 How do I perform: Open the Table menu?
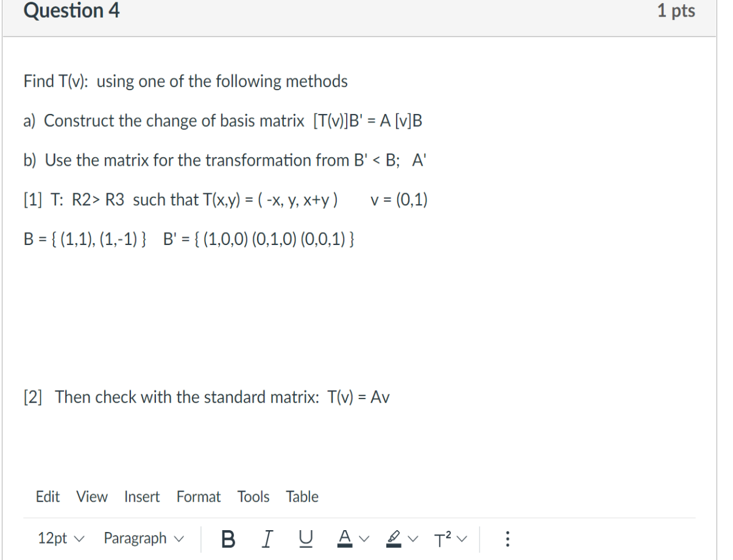302,496
